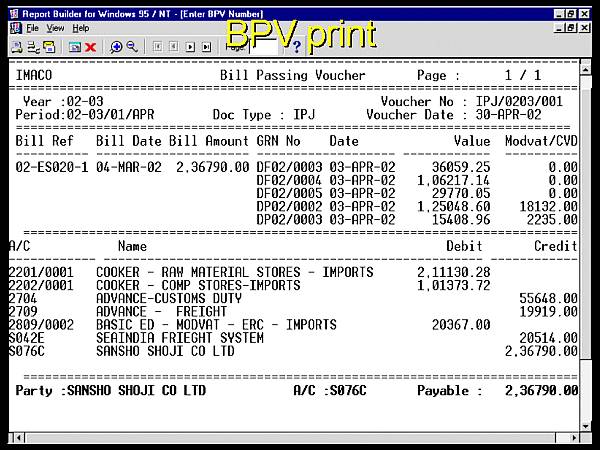Close the previewer with the red X icon
The height and width of the screenshot is (450, 600).
(91, 47)
